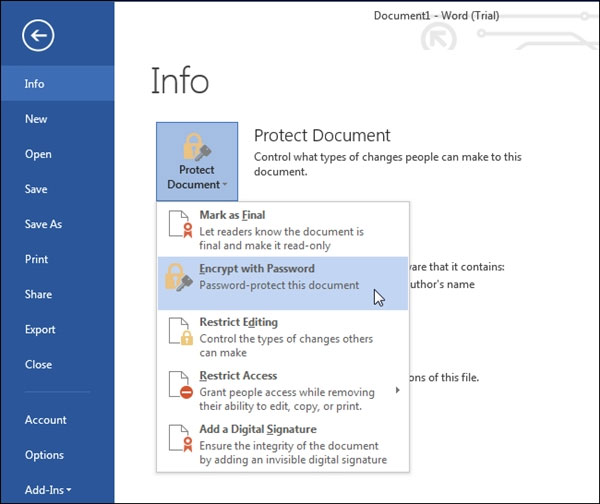Click the Protect Document lock icon

tap(197, 146)
